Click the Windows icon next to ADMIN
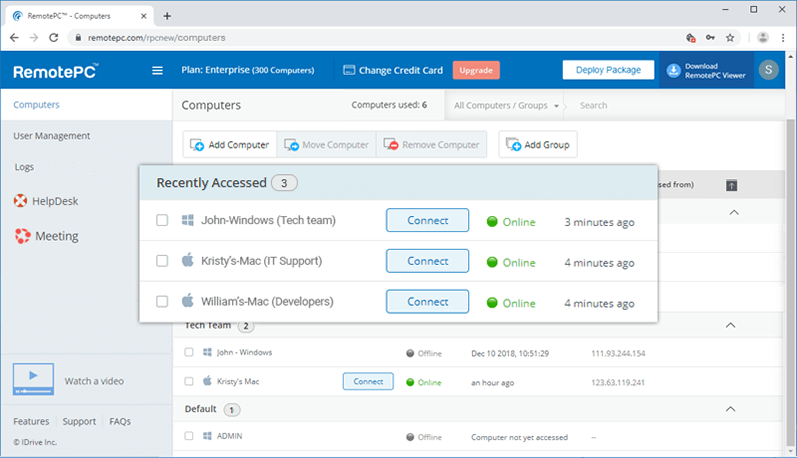The width and height of the screenshot is (797, 458). click(207, 436)
